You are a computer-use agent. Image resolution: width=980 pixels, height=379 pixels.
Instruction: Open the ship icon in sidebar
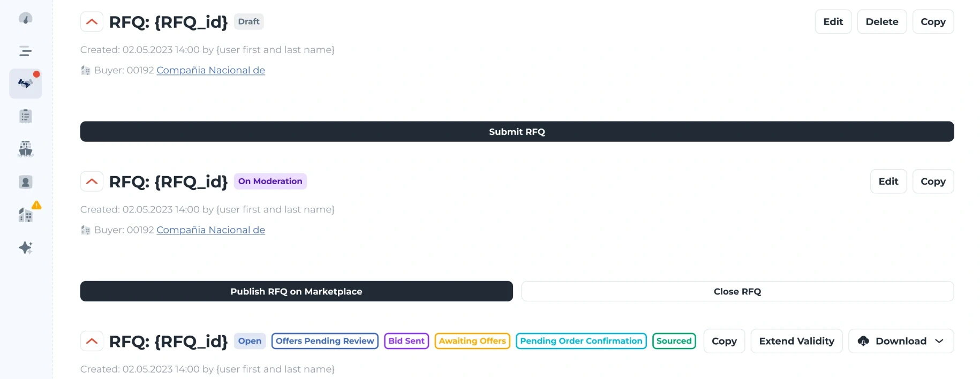coord(25,149)
